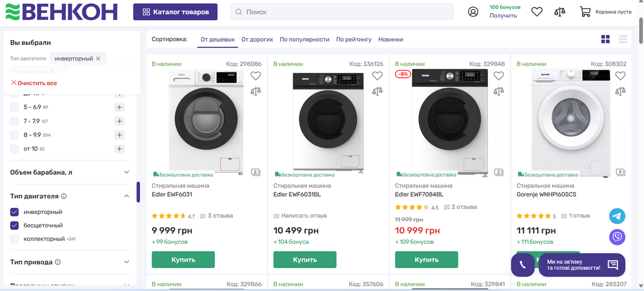Sort products by По популярности
Image resolution: width=644 pixels, height=291 pixels.
(304, 40)
